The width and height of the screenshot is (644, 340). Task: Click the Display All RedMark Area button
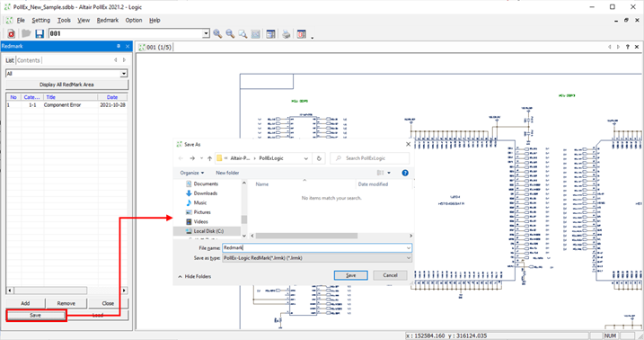click(x=66, y=85)
